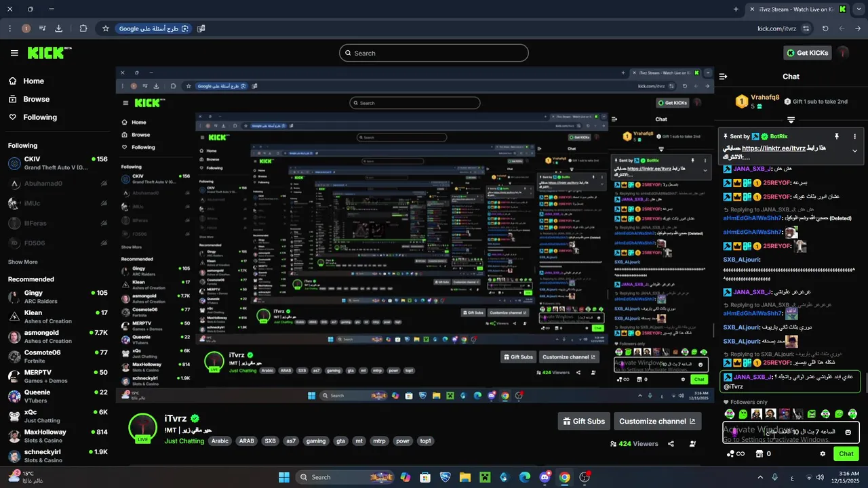Open File Explorer from taskbar
Viewport: 868px width, 488px height.
click(x=465, y=477)
